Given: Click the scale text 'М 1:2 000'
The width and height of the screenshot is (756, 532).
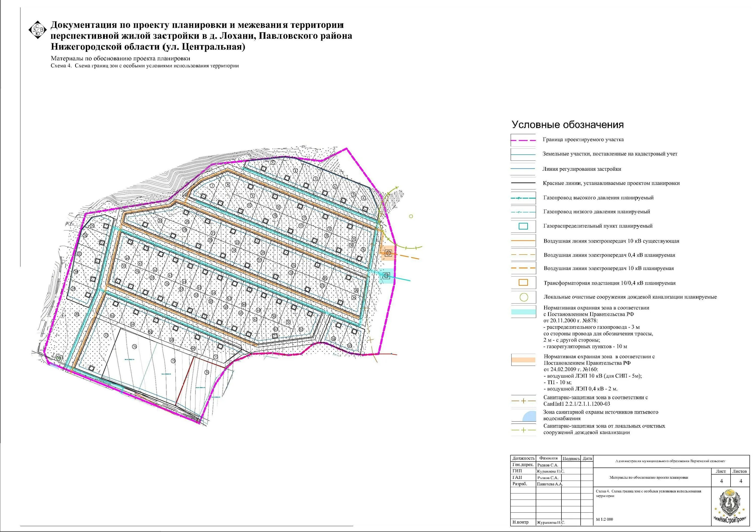Looking at the screenshot, I should [x=605, y=519].
